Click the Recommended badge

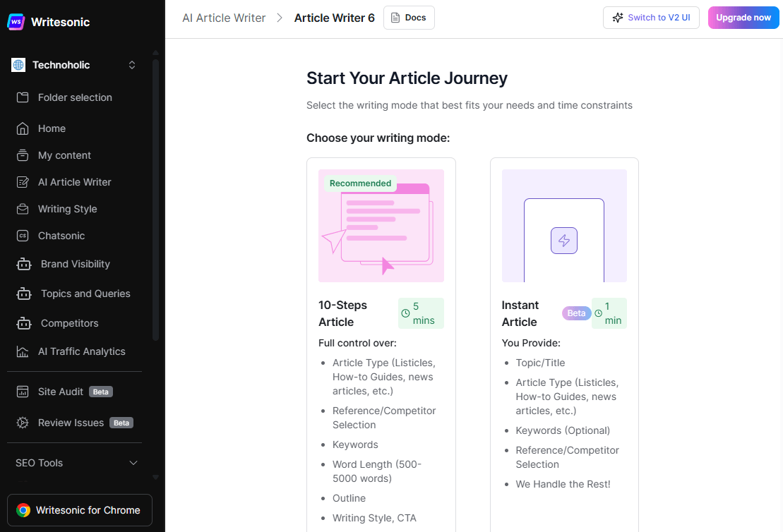[360, 183]
